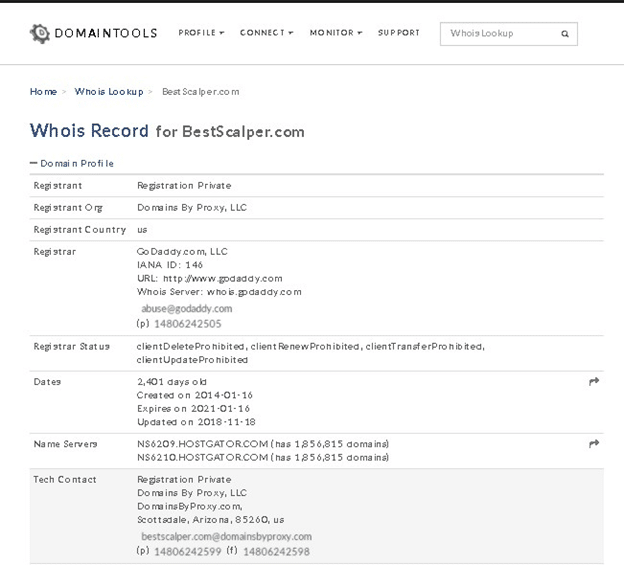Click the Tech Contact row label
This screenshot has height=565, width=624.
coord(65,480)
